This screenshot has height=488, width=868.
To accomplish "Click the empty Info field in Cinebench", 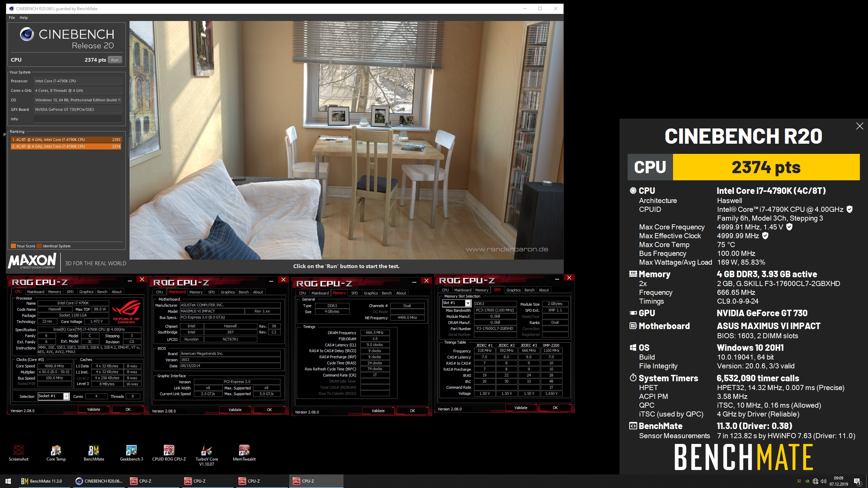I will pos(78,119).
